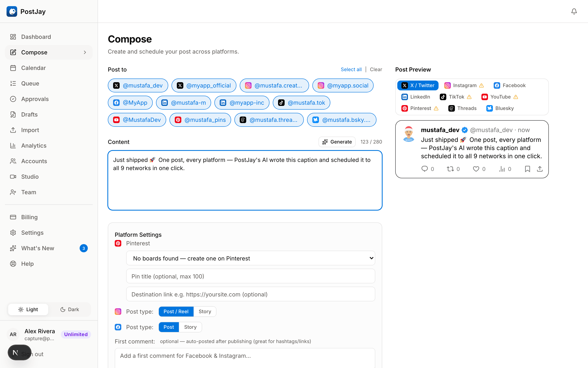Select Facebook Story post type
The image size is (588, 368).
(190, 327)
